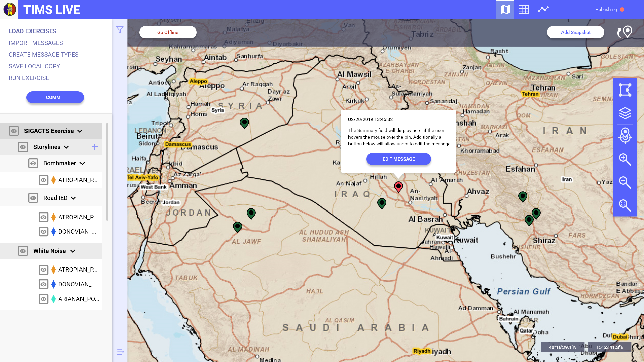Toggle visibility of ARIANAN_PO item
The height and width of the screenshot is (362, 644).
(x=43, y=299)
